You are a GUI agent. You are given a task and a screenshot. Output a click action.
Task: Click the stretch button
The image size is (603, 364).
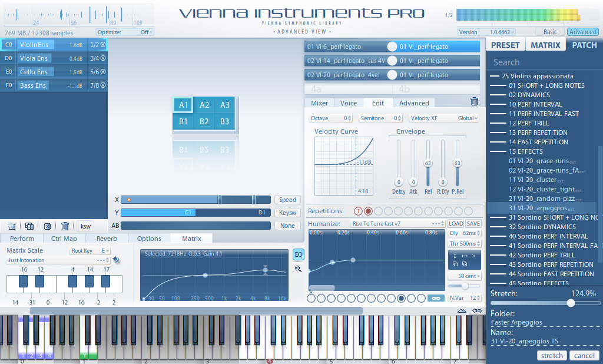coord(552,356)
